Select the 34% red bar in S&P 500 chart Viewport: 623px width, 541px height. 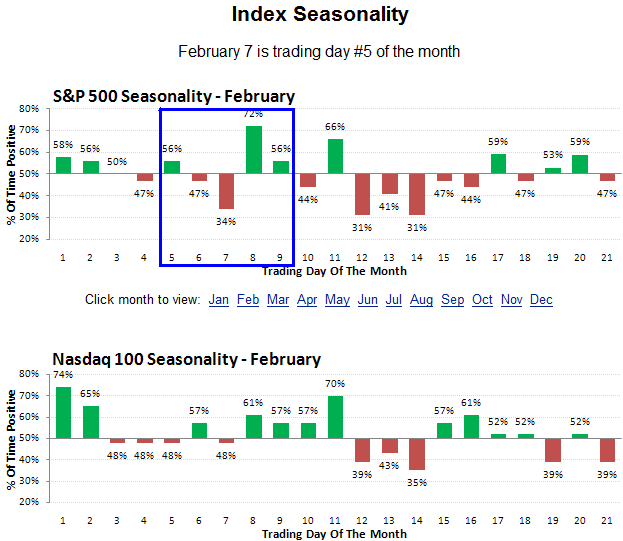(227, 191)
